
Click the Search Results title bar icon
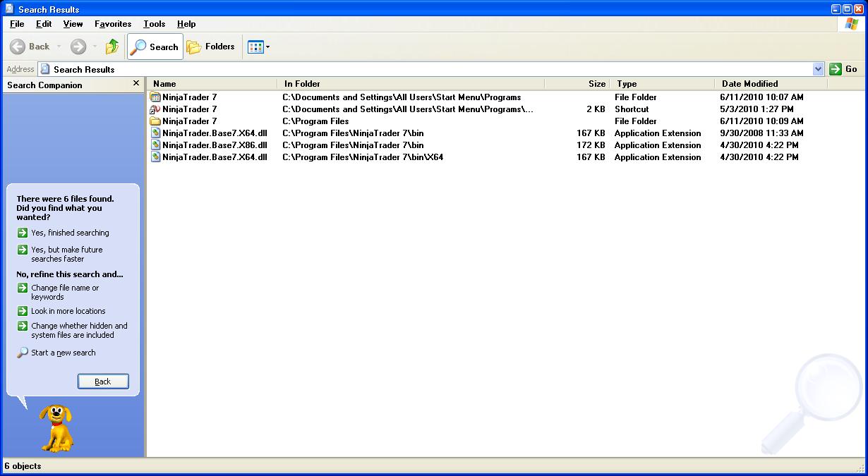click(x=9, y=9)
